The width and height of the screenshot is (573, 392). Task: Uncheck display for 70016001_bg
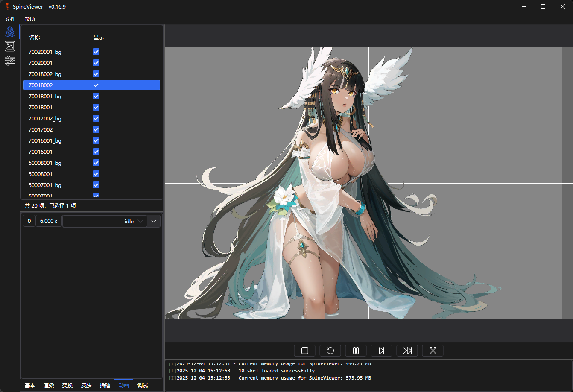point(96,140)
